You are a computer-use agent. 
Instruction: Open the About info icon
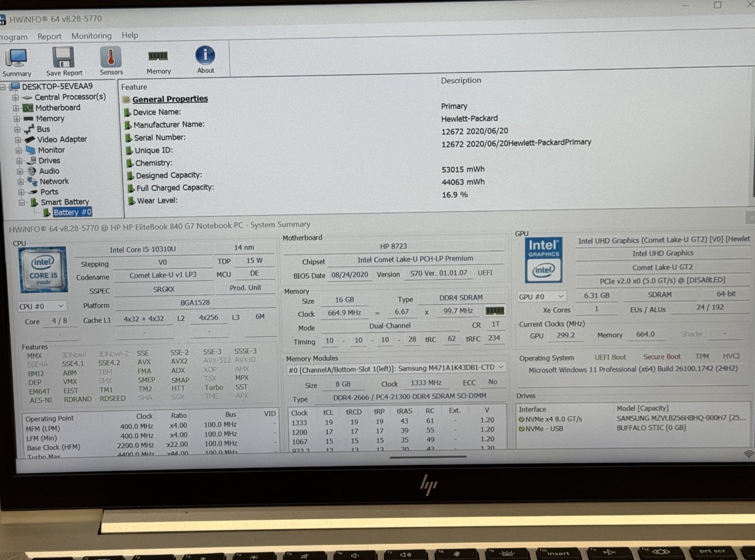pos(205,60)
